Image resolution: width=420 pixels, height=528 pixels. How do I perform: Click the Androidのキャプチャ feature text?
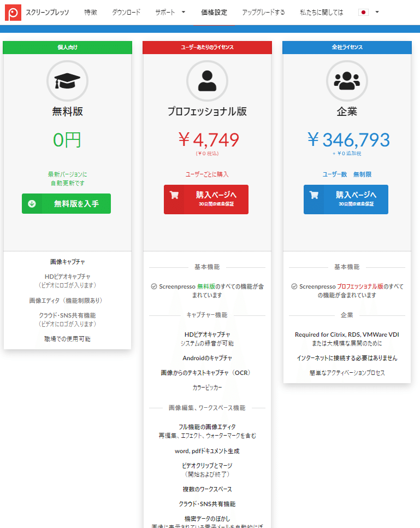pos(207,358)
